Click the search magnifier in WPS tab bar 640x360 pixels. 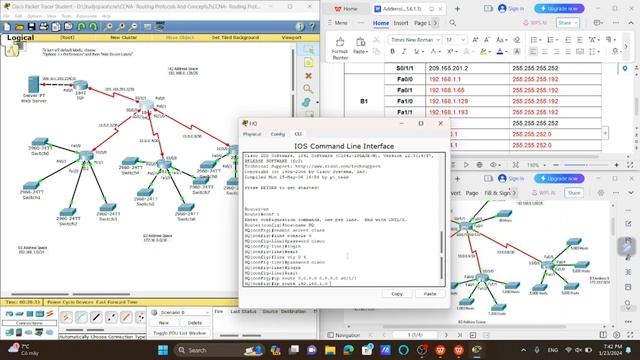(x=453, y=23)
